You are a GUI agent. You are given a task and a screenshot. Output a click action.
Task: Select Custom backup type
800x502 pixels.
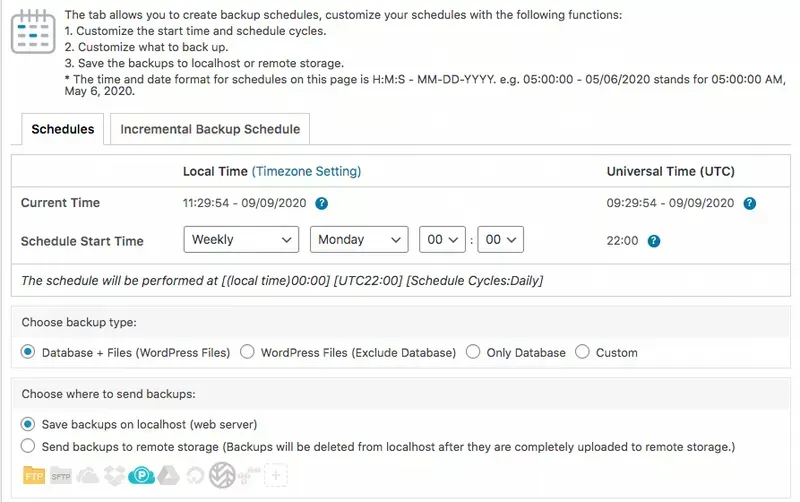(x=582, y=352)
